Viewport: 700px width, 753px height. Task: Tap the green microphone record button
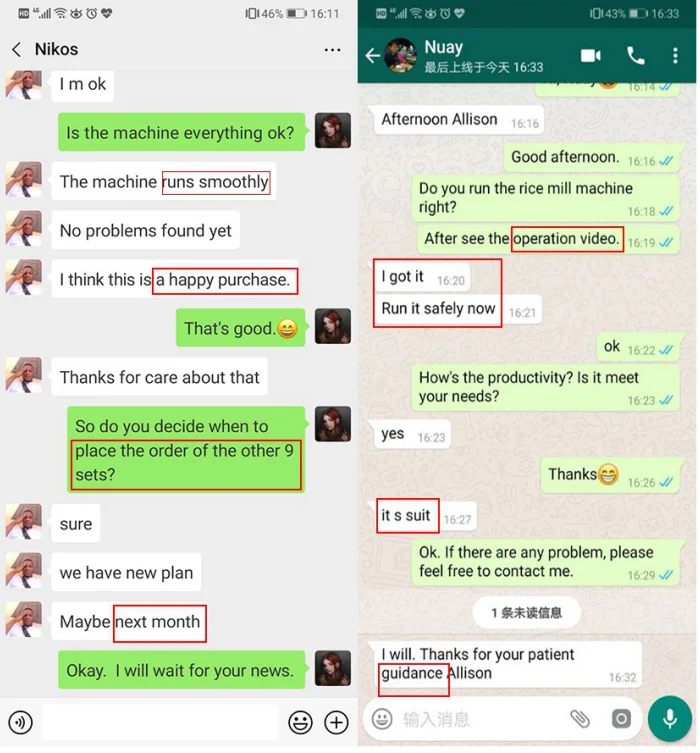coord(670,719)
